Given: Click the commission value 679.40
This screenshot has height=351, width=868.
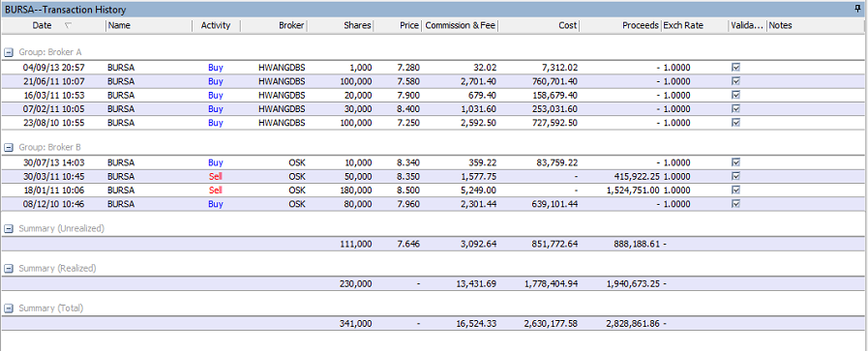Looking at the screenshot, I should pos(483,95).
